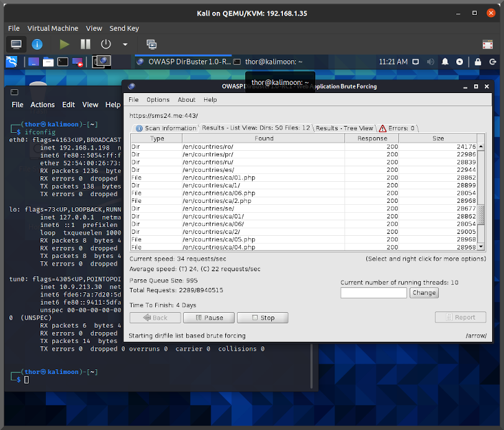Click the fullscreen icon at toolbar right
Image resolution: width=504 pixels, height=430 pixels.
pyautogui.click(x=488, y=44)
